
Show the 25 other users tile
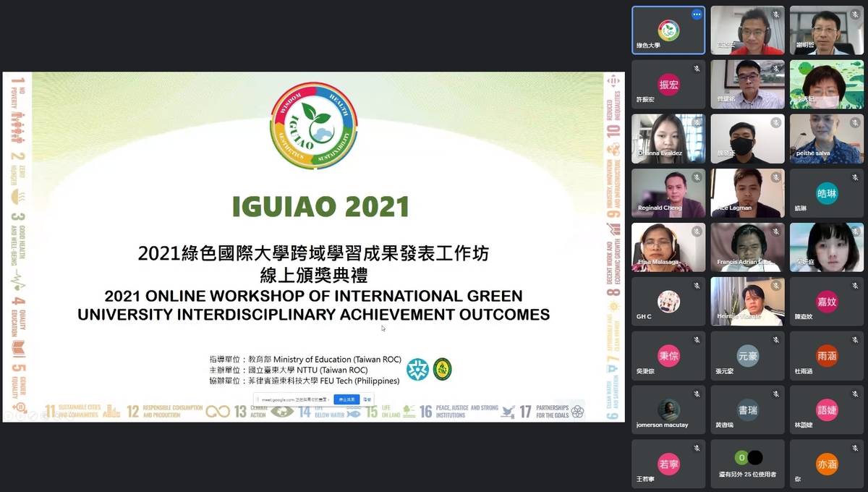point(747,465)
